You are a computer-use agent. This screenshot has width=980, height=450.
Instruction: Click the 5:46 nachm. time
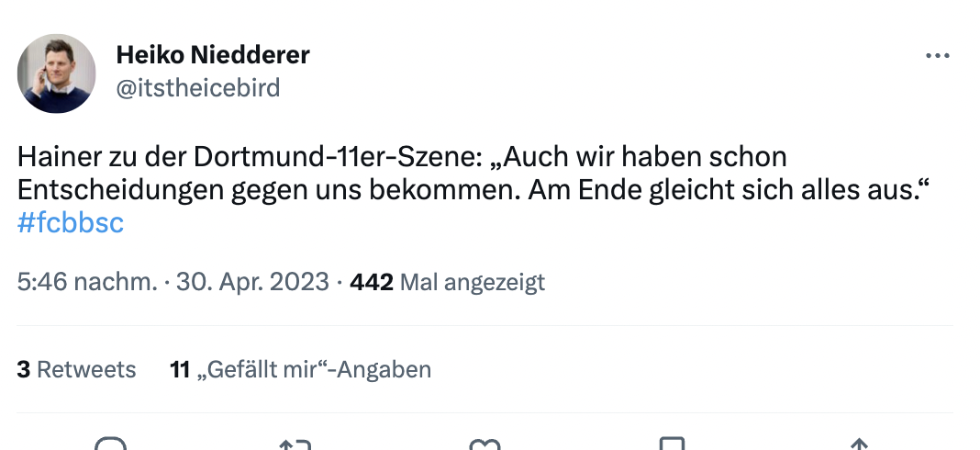point(87,282)
